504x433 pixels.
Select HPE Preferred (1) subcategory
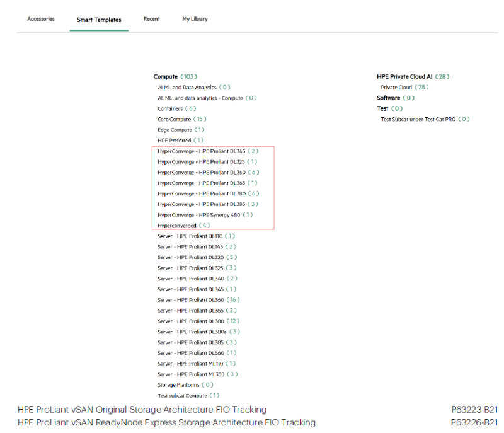coord(181,140)
